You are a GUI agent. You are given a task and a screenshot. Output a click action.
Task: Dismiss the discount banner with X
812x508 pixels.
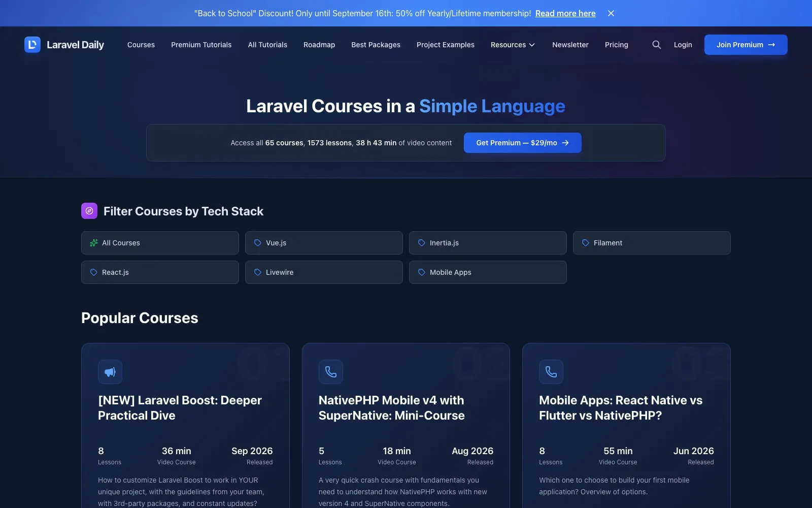point(611,13)
